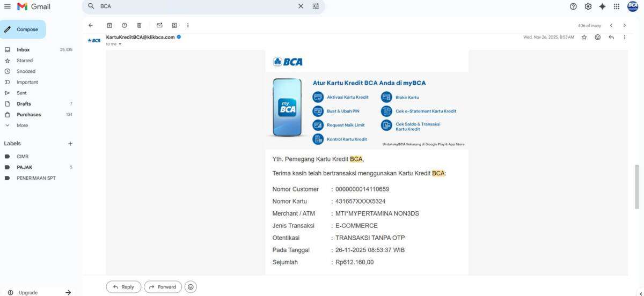The width and height of the screenshot is (644, 296).
Task: Show recipient details dropdown next to 'to me'
Action: [120, 44]
